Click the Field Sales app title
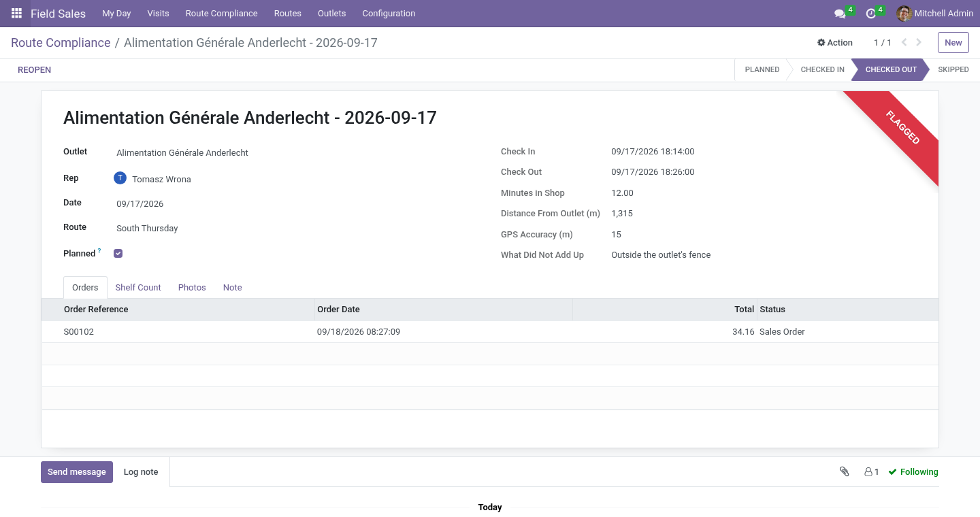The height and width of the screenshot is (517, 980). (58, 14)
